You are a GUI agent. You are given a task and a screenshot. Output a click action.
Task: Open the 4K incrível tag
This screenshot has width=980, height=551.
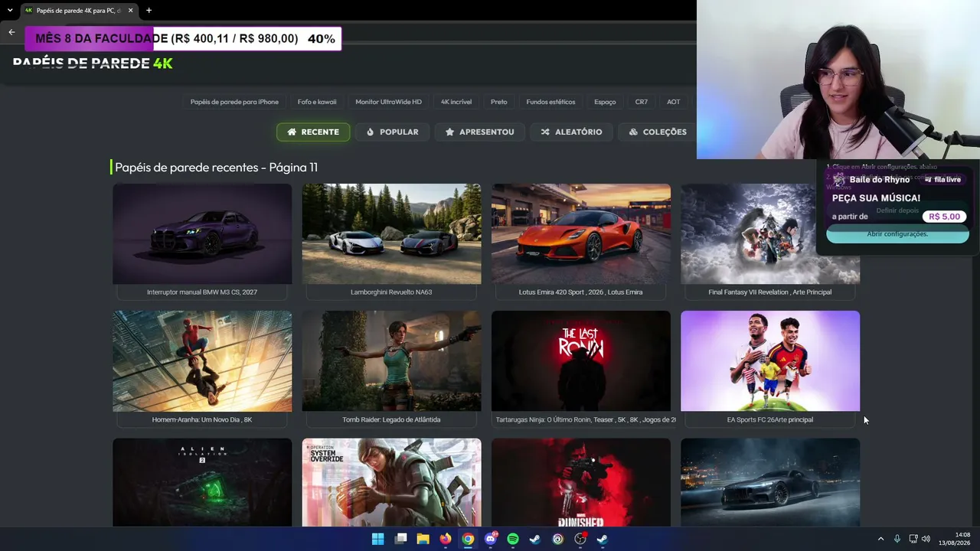456,102
